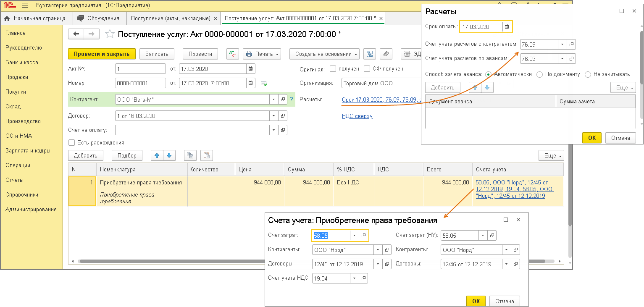Open Покупки section in sidebar
The height and width of the screenshot is (307, 644).
pyautogui.click(x=16, y=92)
